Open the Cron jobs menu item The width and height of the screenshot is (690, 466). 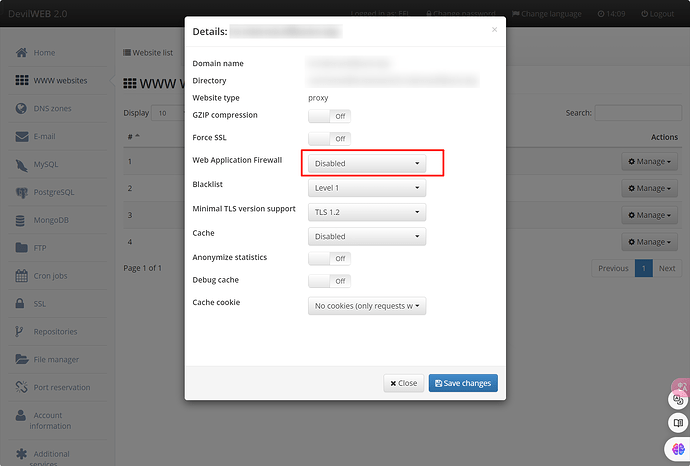pyautogui.click(x=57, y=276)
